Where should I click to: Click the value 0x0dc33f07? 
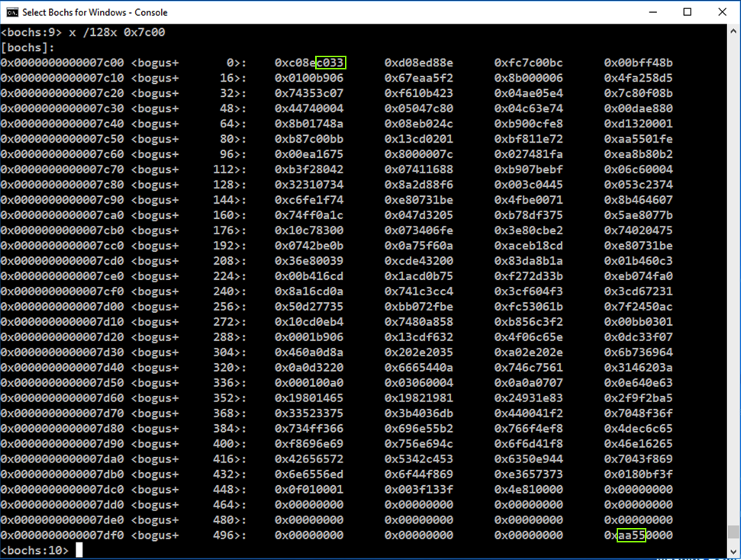pos(638,337)
